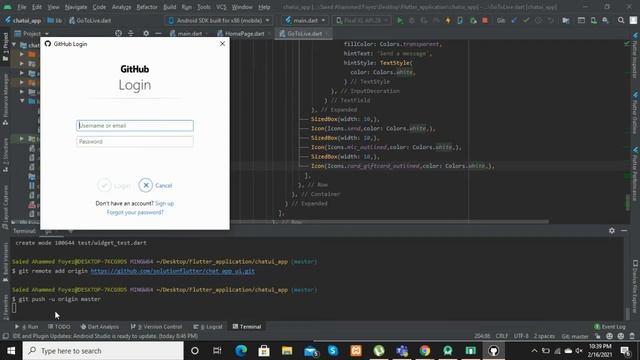640x360 pixels.
Task: Collapse the chatui root tree node
Action: (14, 45)
